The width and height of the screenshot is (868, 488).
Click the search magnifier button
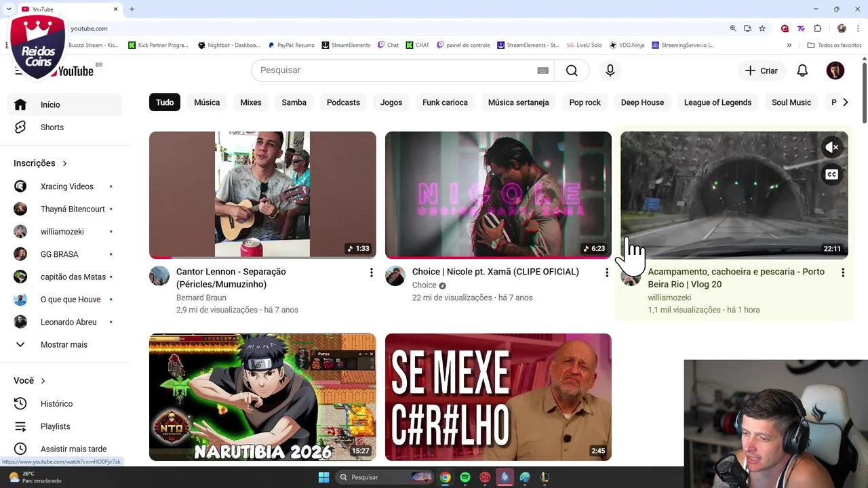click(572, 70)
